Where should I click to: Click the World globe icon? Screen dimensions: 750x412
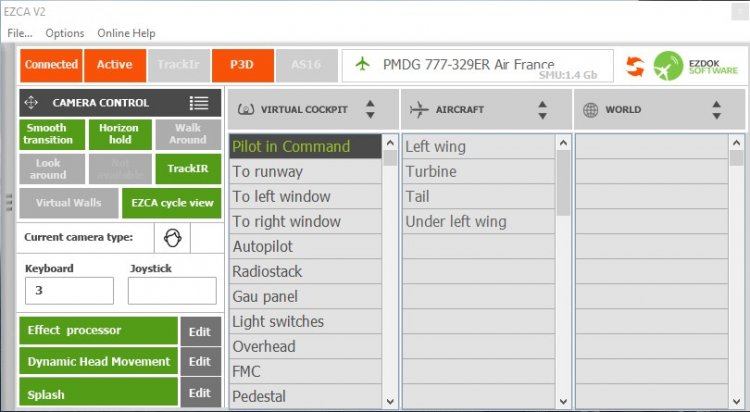pyautogui.click(x=590, y=110)
